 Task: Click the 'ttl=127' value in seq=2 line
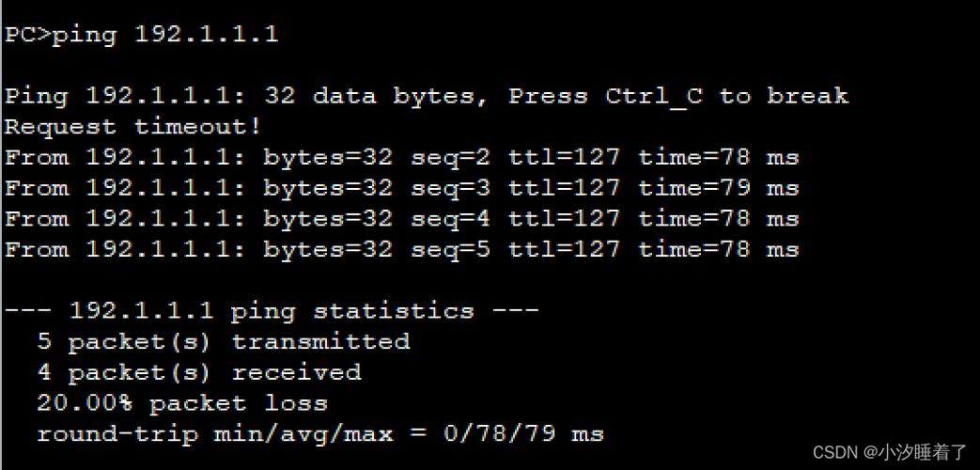click(x=564, y=158)
